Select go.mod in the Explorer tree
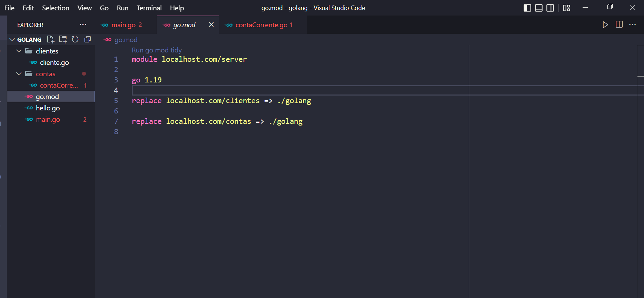 tap(51, 97)
